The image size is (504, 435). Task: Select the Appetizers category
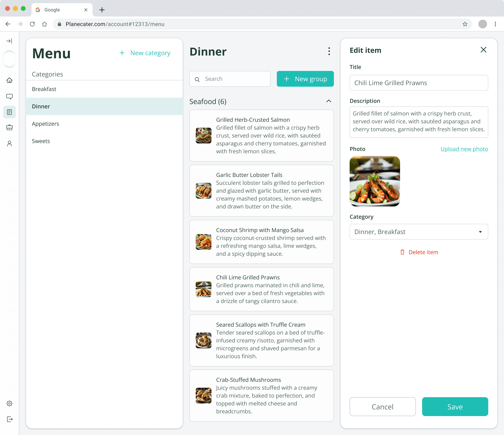[45, 124]
